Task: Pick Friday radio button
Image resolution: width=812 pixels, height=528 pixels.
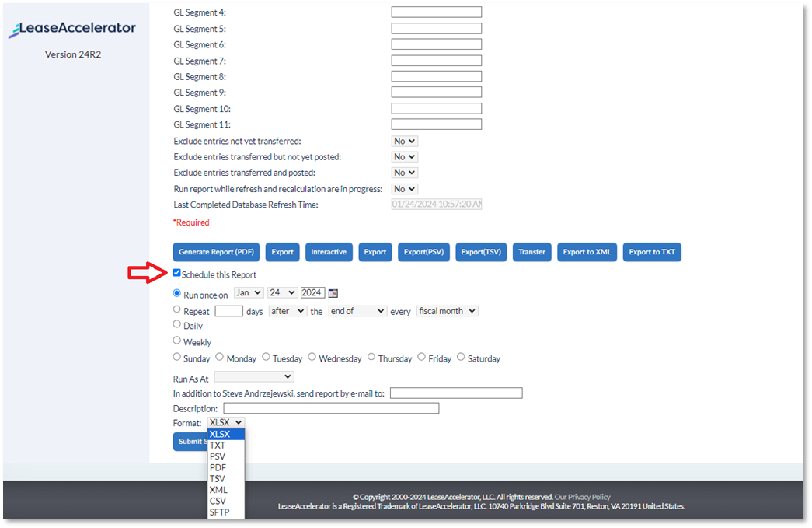Action: click(421, 357)
